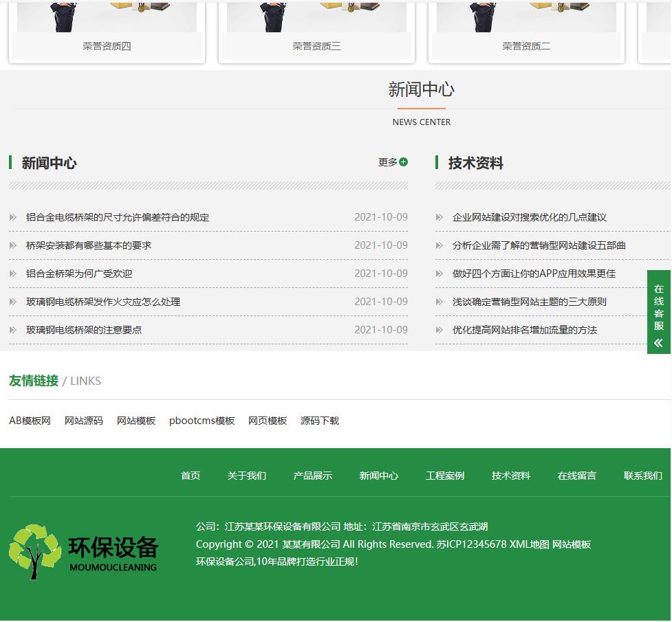Follow the 网站模板 friendly link under LINKS
The height and width of the screenshot is (622, 672).
(x=136, y=421)
